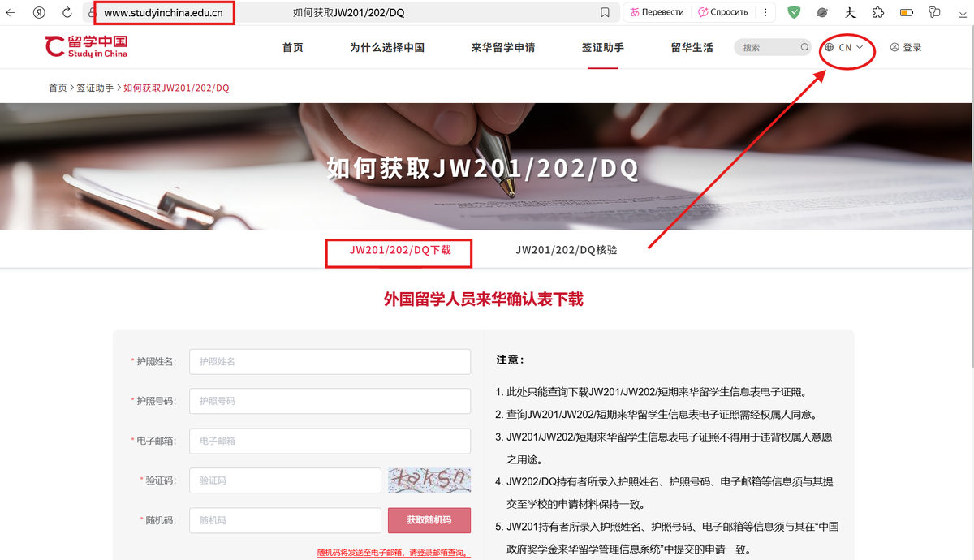Image resolution: width=974 pixels, height=560 pixels.
Task: Click the 大 extension icon
Action: (851, 12)
